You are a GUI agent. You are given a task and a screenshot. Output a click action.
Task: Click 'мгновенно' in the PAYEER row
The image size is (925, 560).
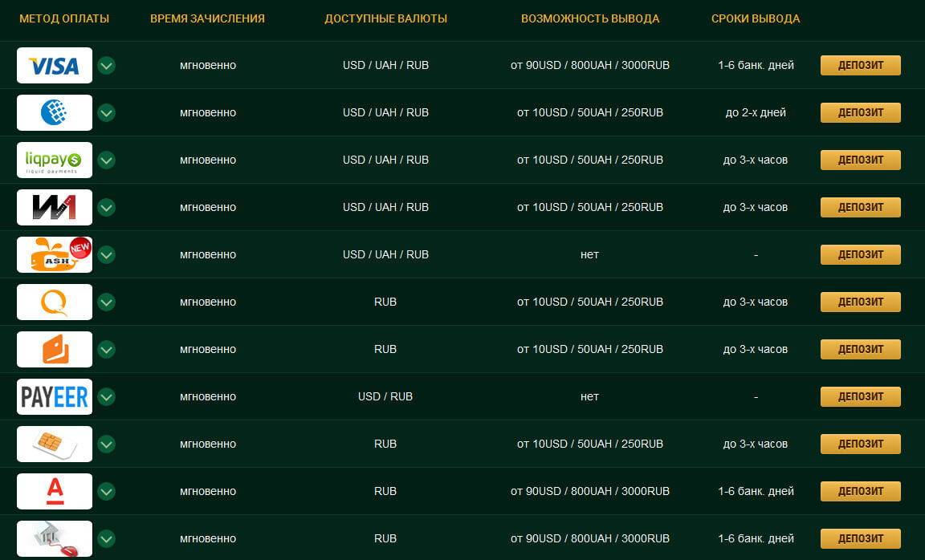click(x=208, y=396)
